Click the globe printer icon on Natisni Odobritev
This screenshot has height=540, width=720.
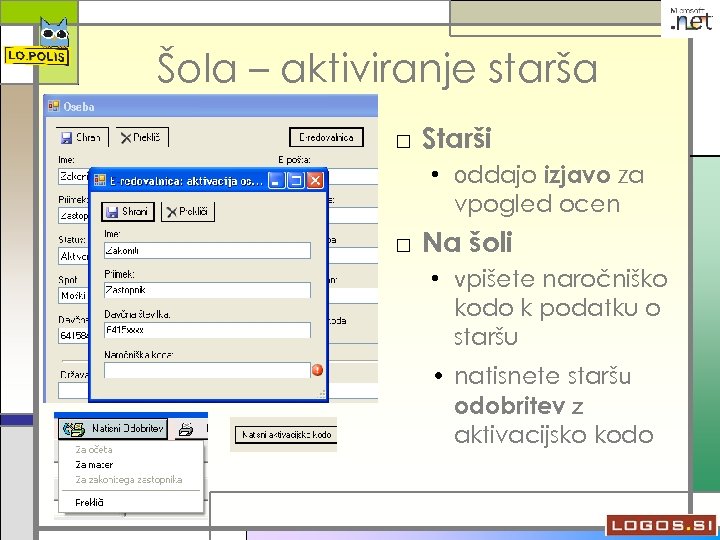(74, 429)
